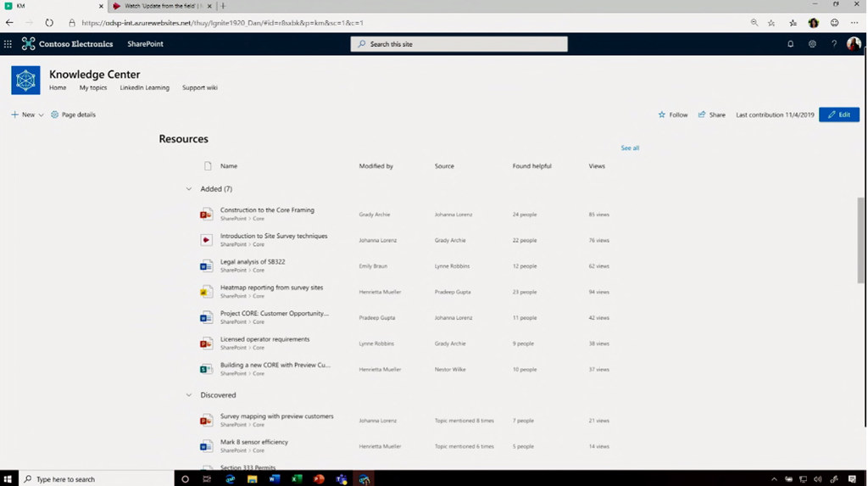Viewport: 868px width, 486px height.
Task: Click the browser refresh icon
Action: [x=49, y=23]
